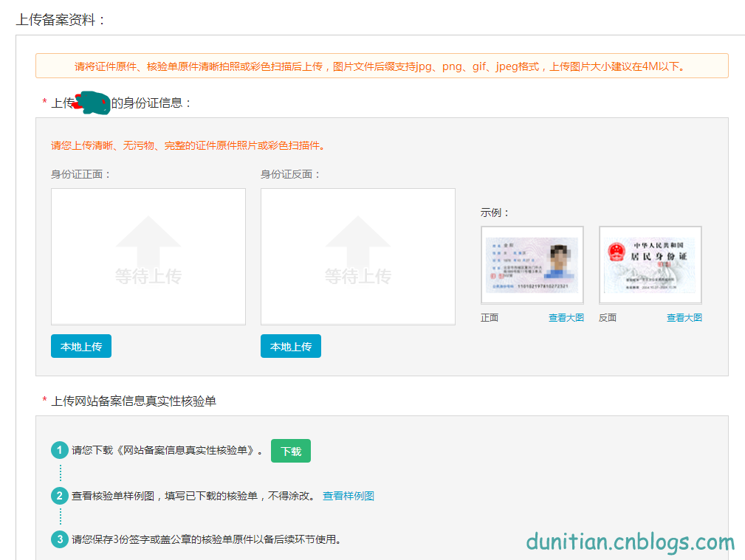Click the 身份证正面 label
Viewport: 745px width, 560px height.
(x=80, y=174)
